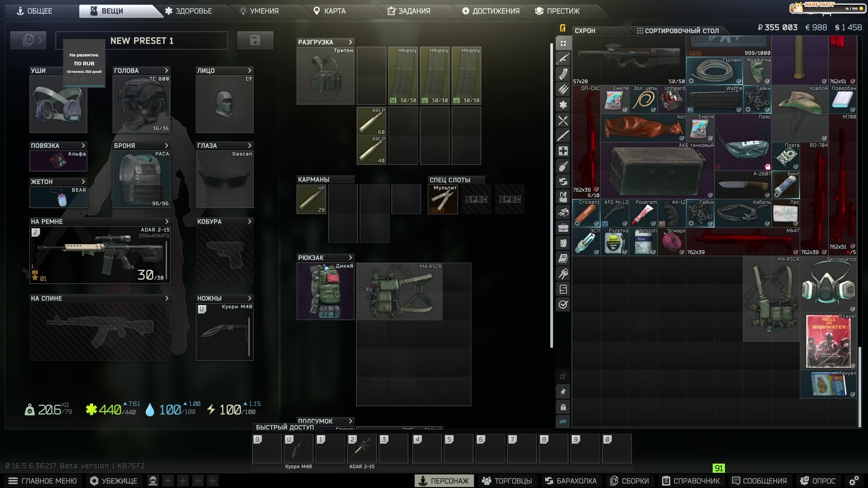Select the Плакат poster item in stash
The height and width of the screenshot is (488, 868).
(x=828, y=341)
